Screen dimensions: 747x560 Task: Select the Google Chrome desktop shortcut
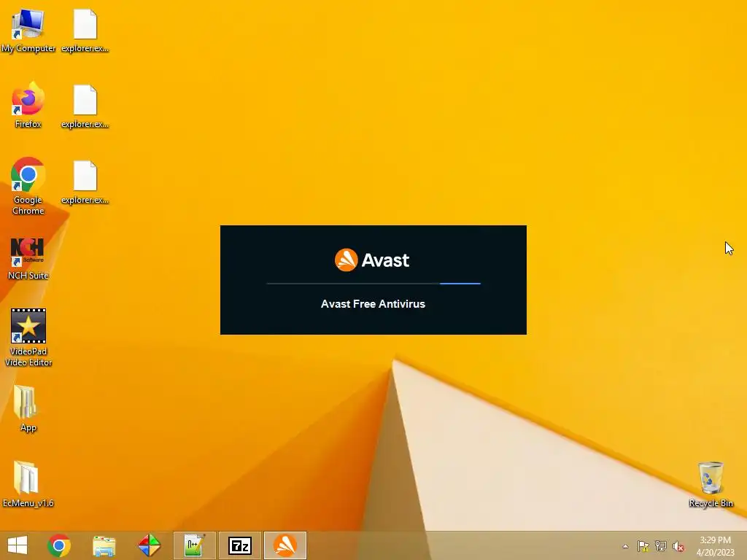(28, 186)
